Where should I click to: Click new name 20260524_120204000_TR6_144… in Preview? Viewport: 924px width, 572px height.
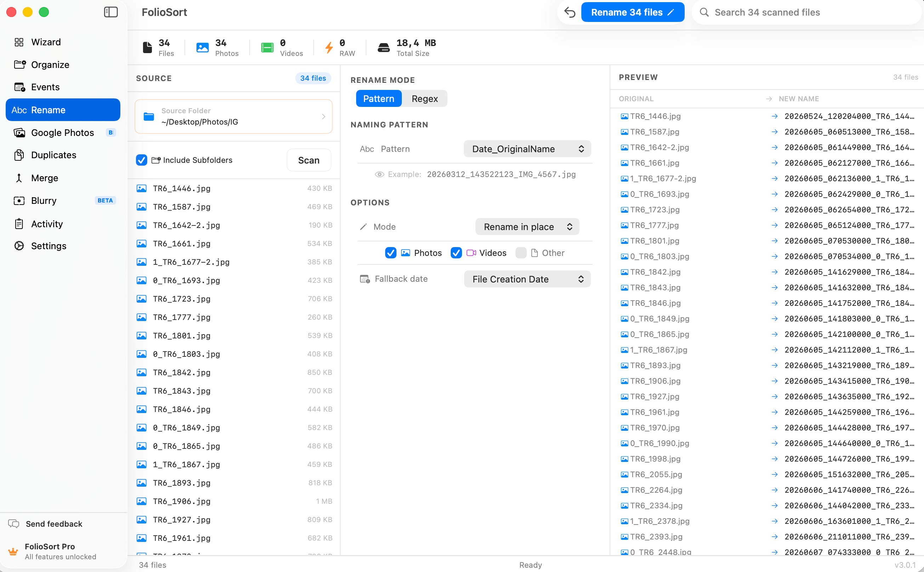coord(849,116)
